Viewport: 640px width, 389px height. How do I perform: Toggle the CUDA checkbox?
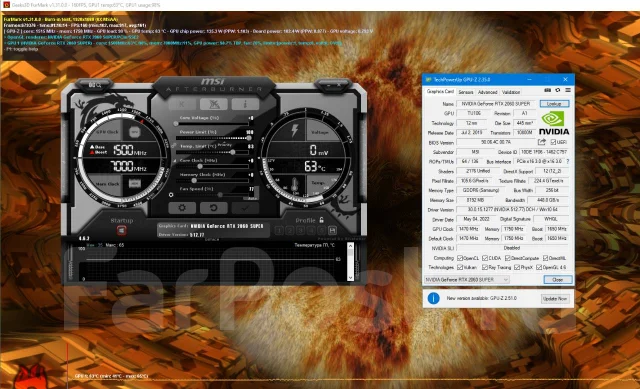(485, 258)
